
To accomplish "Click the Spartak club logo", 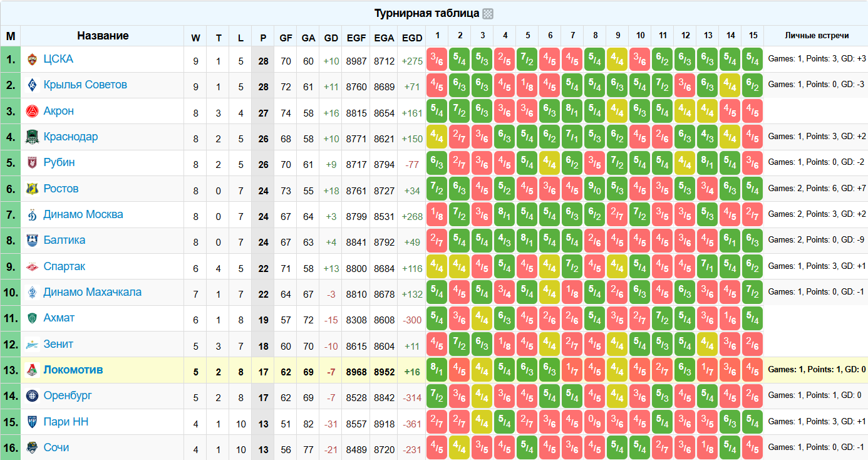I will point(33,267).
